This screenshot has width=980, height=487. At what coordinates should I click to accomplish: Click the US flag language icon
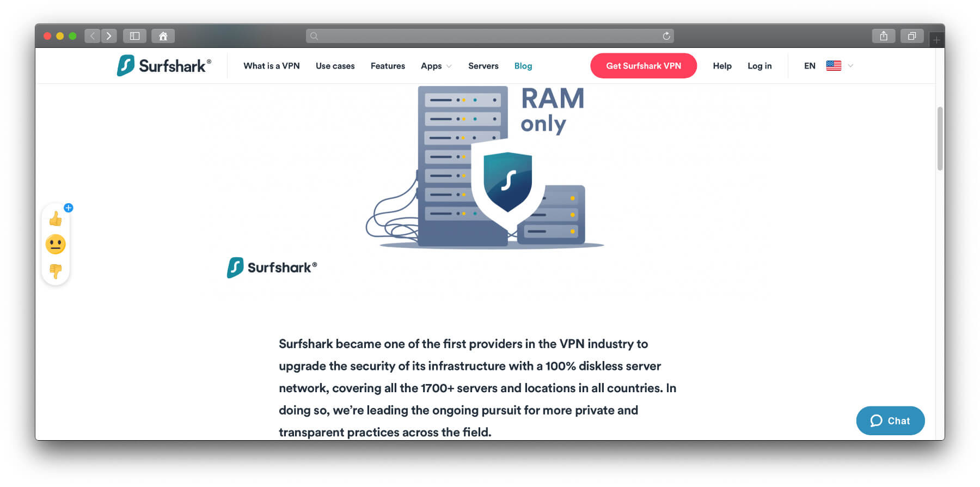coord(834,65)
